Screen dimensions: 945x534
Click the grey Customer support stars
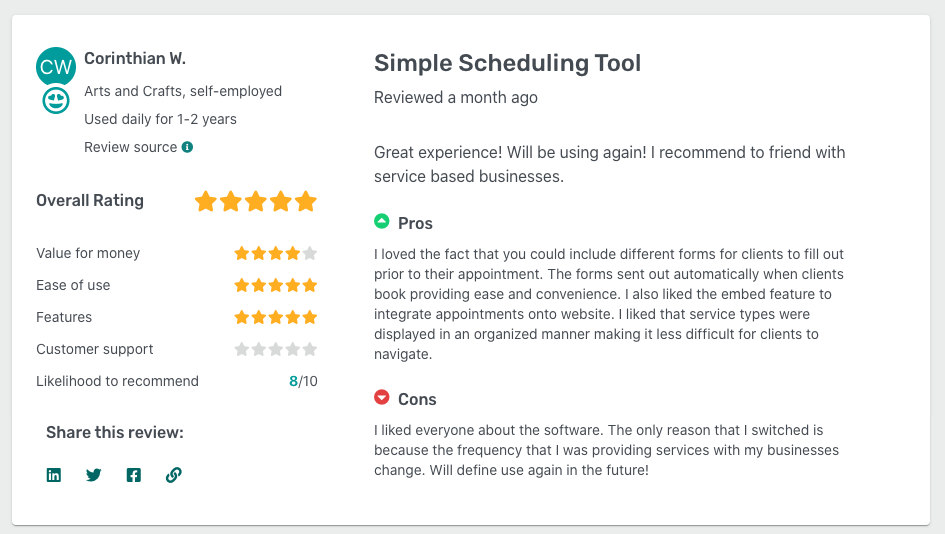click(x=275, y=349)
